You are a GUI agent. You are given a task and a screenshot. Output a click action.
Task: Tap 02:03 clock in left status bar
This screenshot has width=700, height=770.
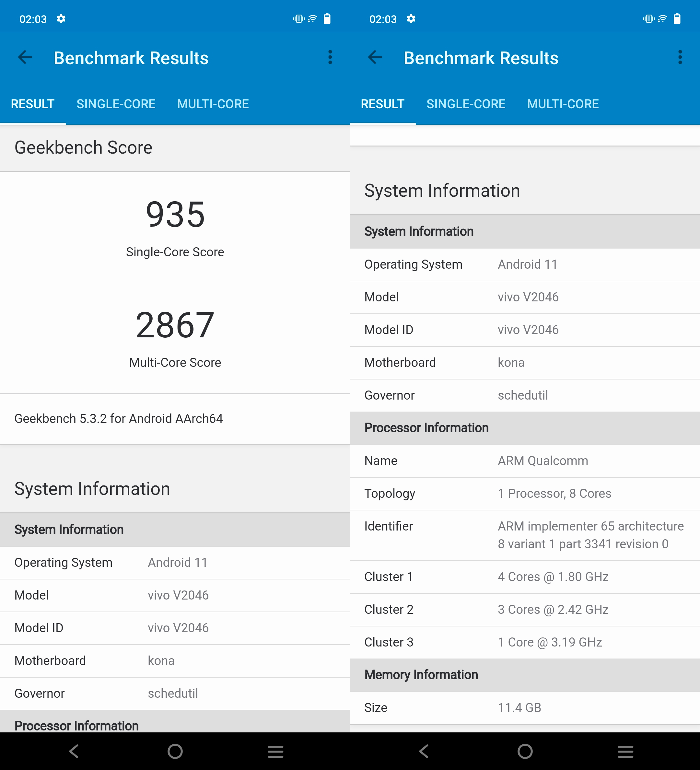(33, 19)
